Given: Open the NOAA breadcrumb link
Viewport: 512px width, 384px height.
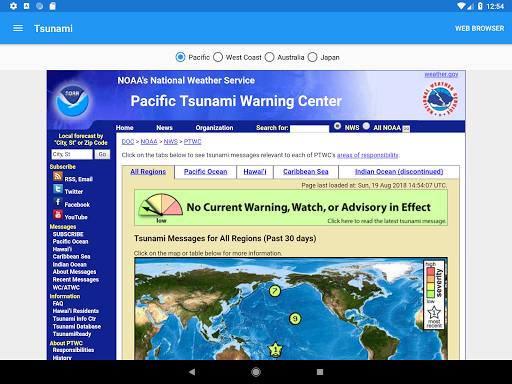Looking at the screenshot, I should (x=149, y=142).
